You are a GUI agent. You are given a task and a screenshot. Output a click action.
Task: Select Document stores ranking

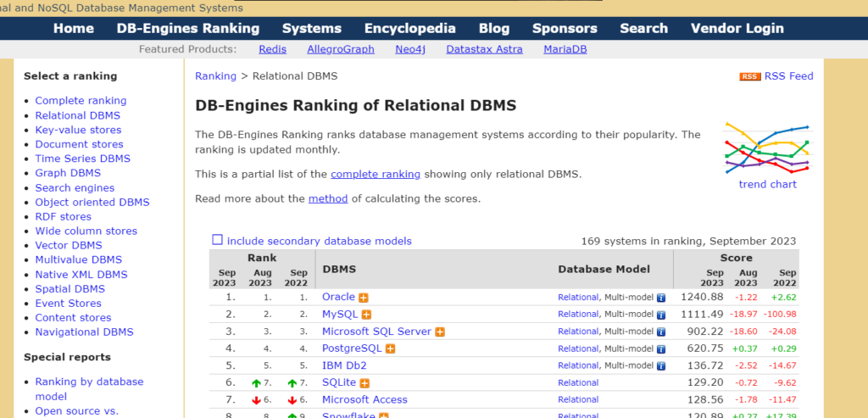(79, 144)
